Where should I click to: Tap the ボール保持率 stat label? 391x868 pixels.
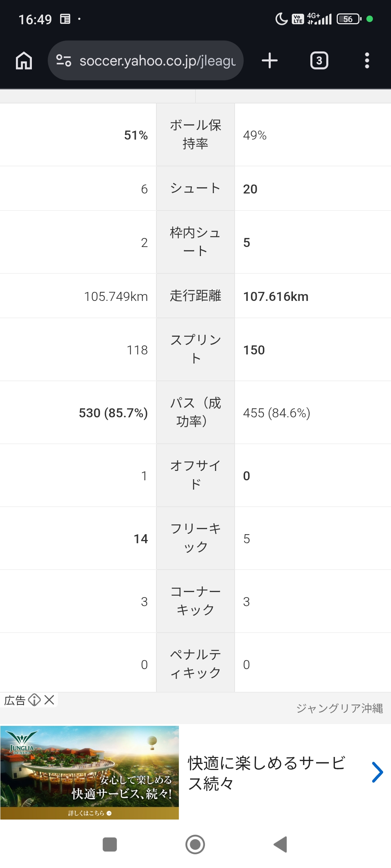pos(195,135)
